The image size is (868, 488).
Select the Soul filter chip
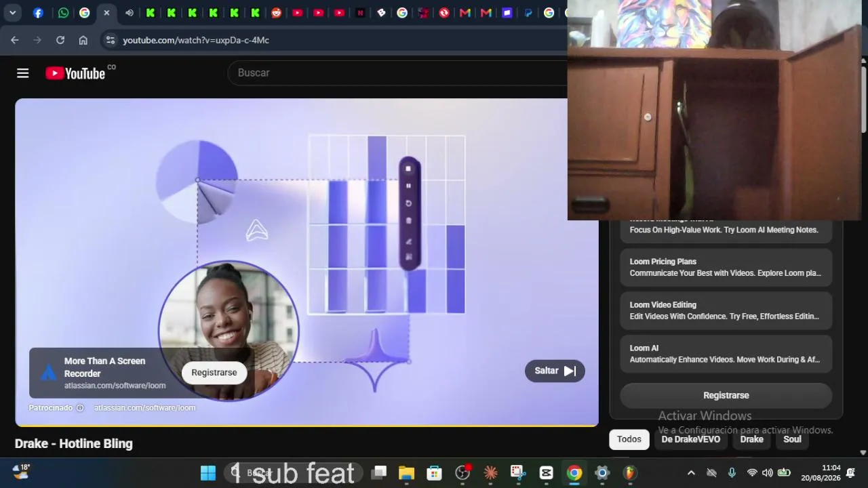pyautogui.click(x=792, y=439)
